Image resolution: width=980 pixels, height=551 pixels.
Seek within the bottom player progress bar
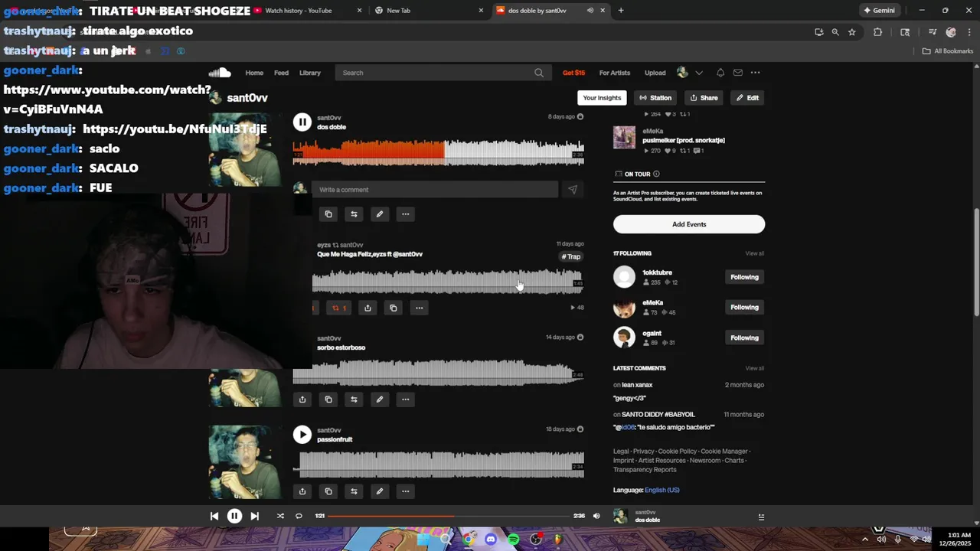click(x=449, y=516)
